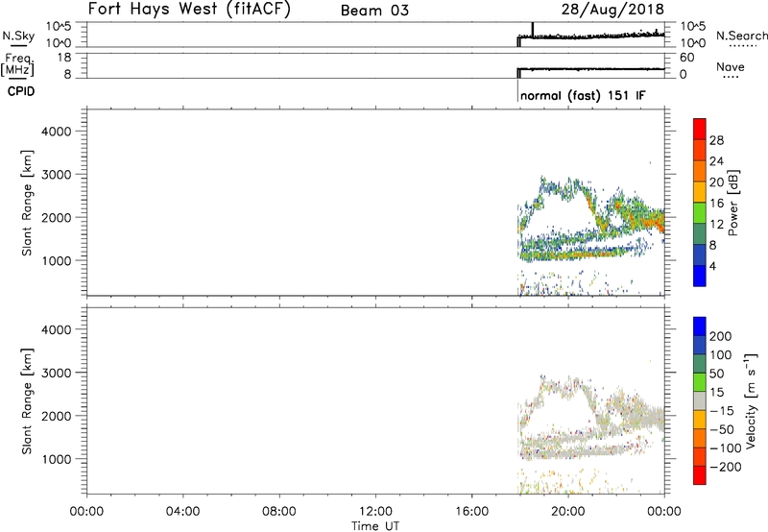Screen dimensions: 768x532
Task: Click the red bottom of the Velocity color bar
Action: click(700, 475)
